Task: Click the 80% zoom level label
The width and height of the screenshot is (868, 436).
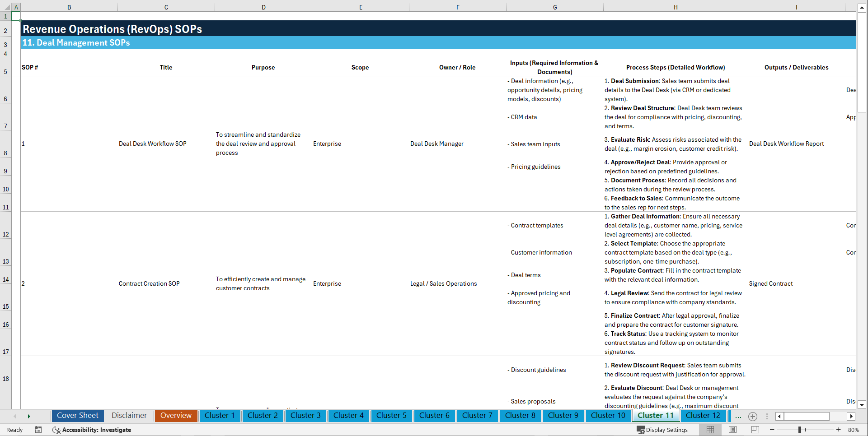Action: pos(854,430)
